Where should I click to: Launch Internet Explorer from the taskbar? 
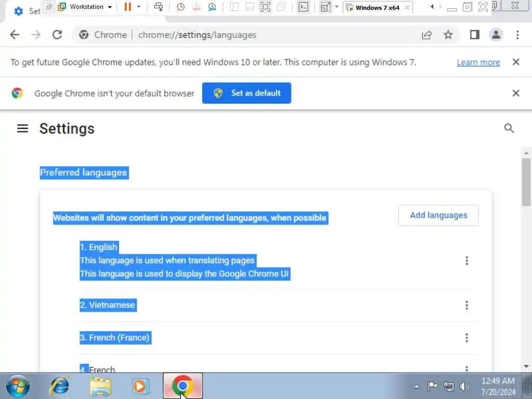[60, 386]
